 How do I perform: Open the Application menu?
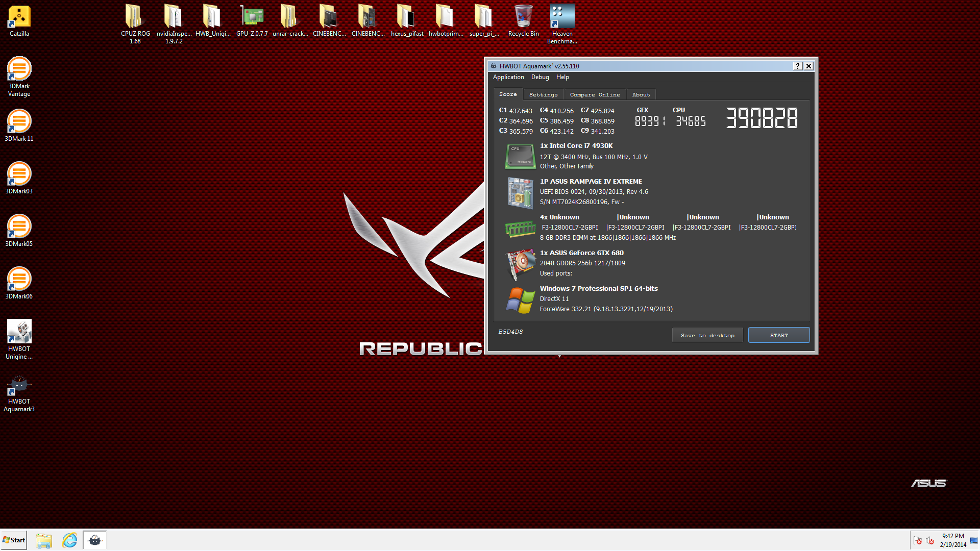508,77
